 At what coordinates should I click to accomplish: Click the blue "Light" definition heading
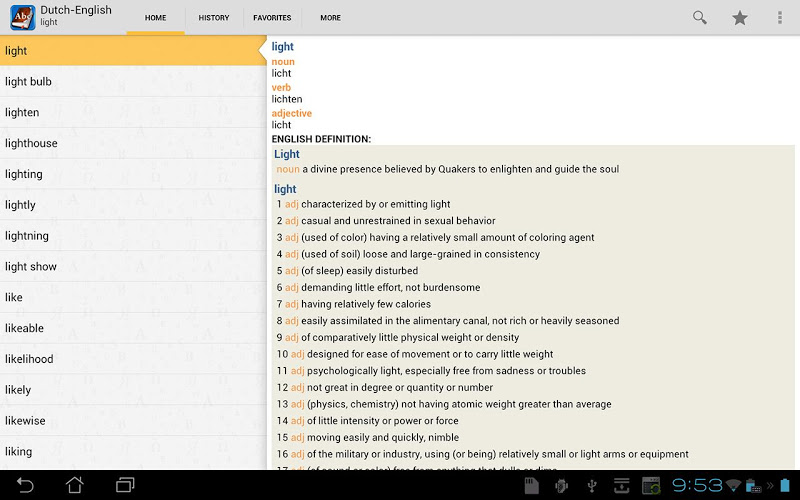point(287,154)
